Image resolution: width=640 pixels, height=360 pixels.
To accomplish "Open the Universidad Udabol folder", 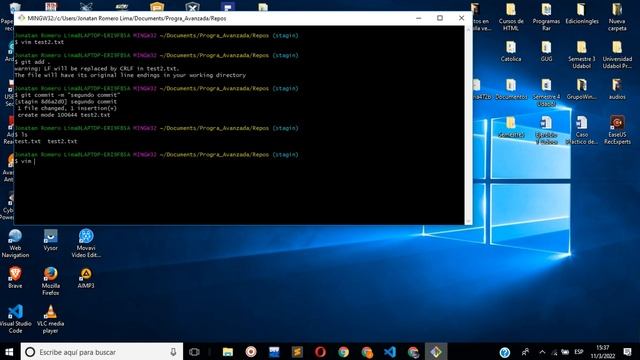I will pyautogui.click(x=617, y=55).
